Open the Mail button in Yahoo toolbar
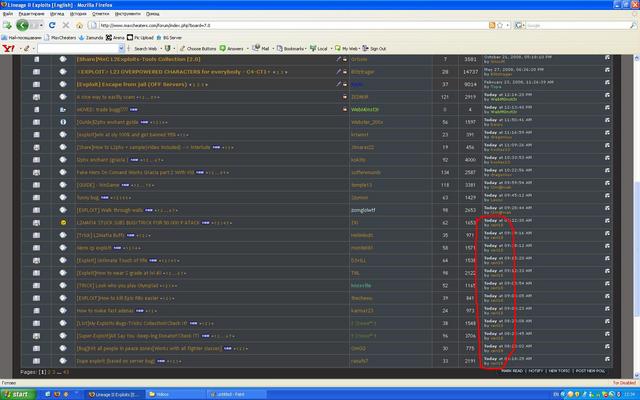Screen dimensions: 640x400 [265, 48]
